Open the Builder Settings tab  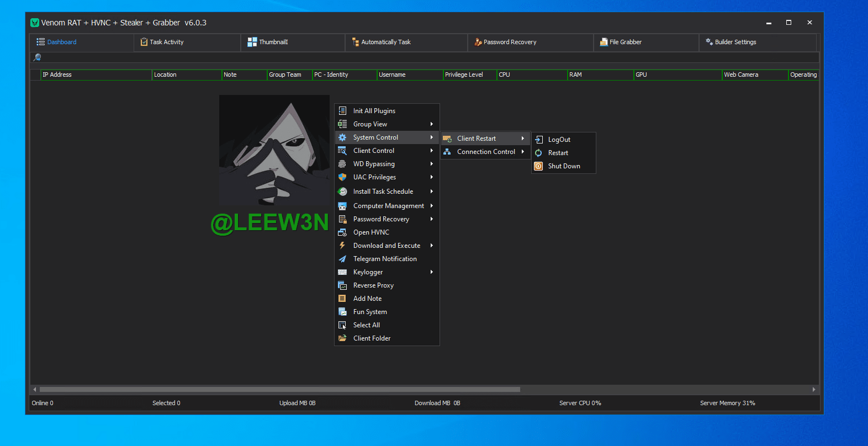coord(735,42)
